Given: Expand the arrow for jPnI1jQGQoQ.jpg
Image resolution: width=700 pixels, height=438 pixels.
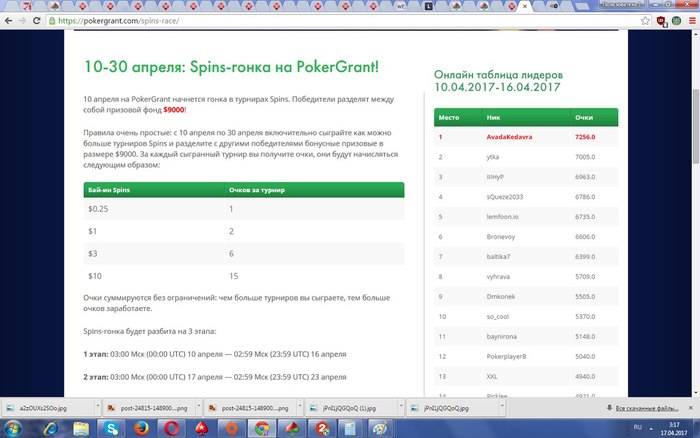Looking at the screenshot, I should (x=502, y=407).
